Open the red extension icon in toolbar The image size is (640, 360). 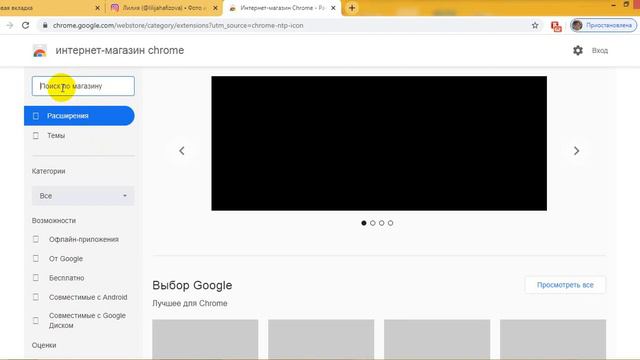coord(556,26)
